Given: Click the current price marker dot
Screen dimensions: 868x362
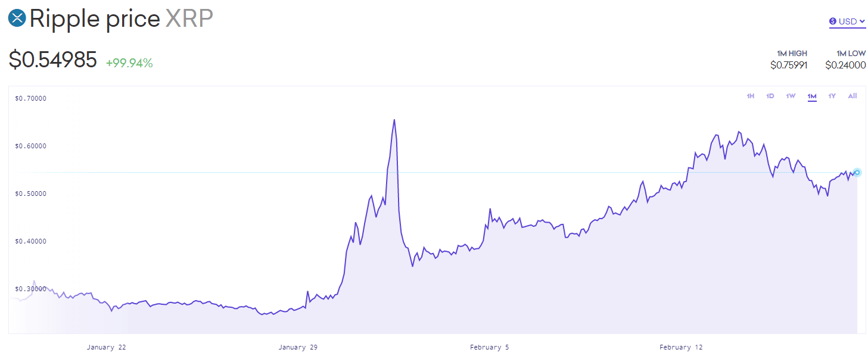Looking at the screenshot, I should [x=857, y=172].
